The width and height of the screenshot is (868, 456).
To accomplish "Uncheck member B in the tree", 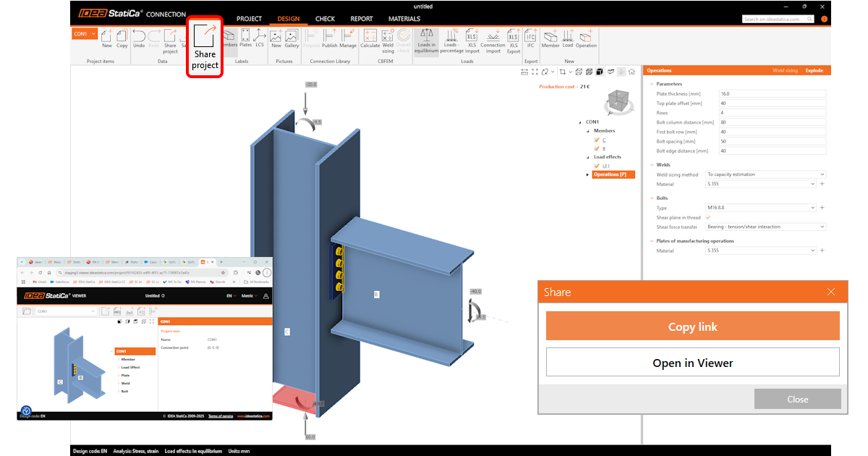I will 597,148.
